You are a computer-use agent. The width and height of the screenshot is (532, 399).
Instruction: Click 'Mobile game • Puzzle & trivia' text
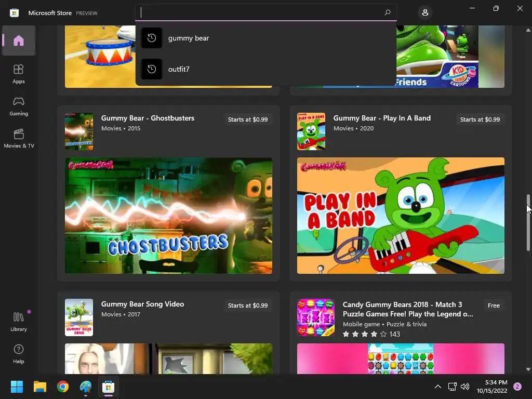click(385, 324)
